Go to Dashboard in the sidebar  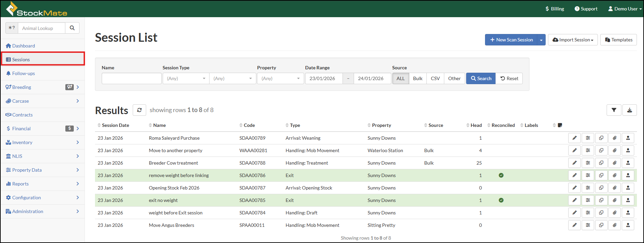click(x=42, y=46)
